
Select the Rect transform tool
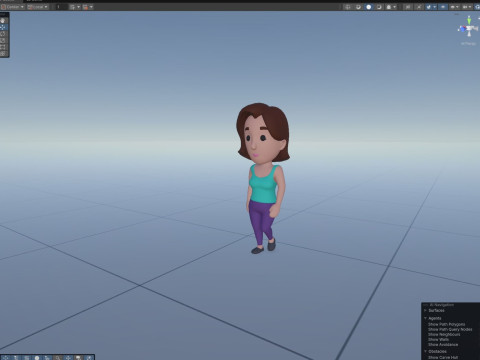click(x=3, y=47)
